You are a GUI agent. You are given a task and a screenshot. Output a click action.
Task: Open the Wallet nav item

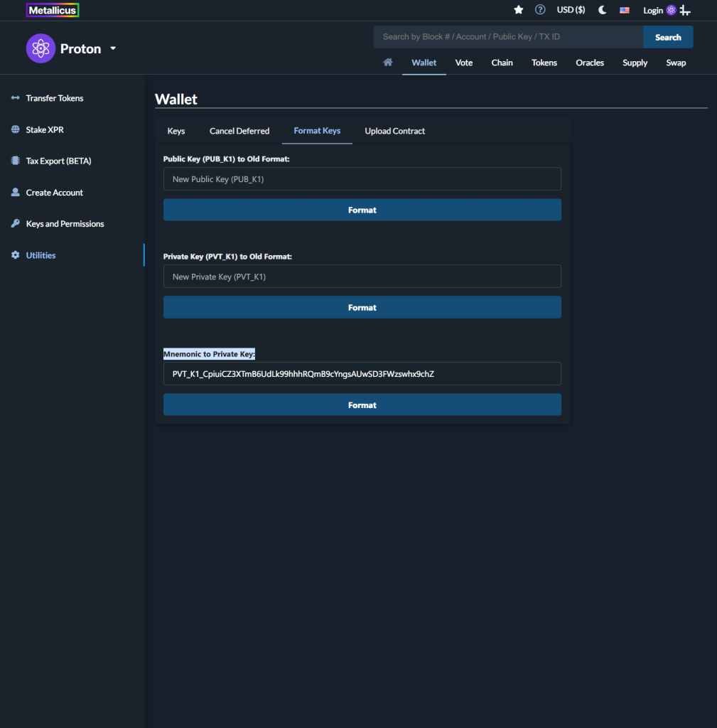[424, 63]
